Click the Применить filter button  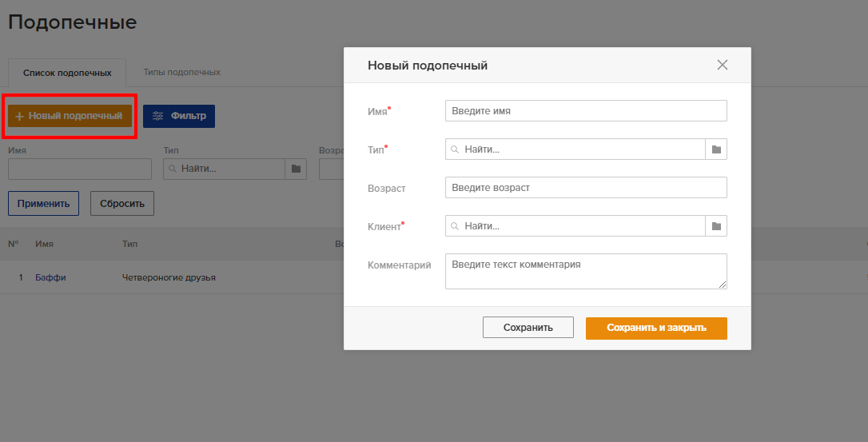click(x=43, y=204)
